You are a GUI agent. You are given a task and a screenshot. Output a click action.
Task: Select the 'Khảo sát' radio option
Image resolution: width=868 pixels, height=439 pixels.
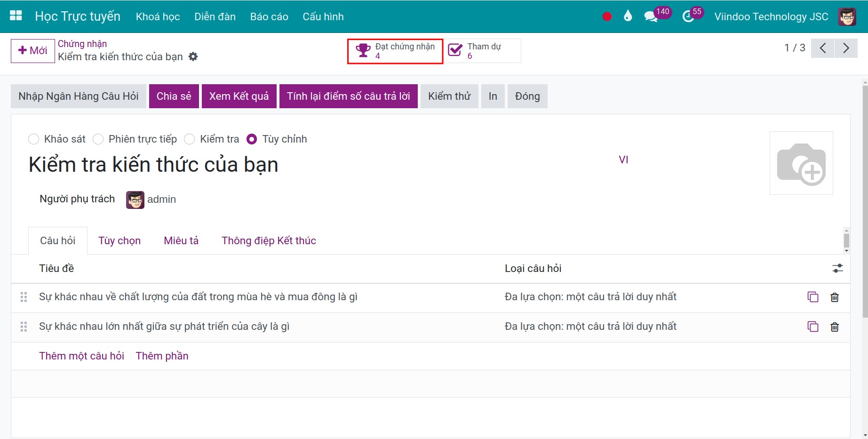(x=33, y=139)
